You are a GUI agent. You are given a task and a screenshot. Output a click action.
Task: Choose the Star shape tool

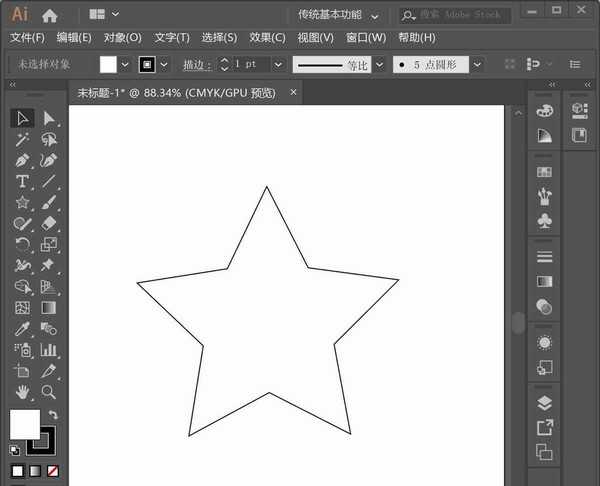[x=22, y=202]
